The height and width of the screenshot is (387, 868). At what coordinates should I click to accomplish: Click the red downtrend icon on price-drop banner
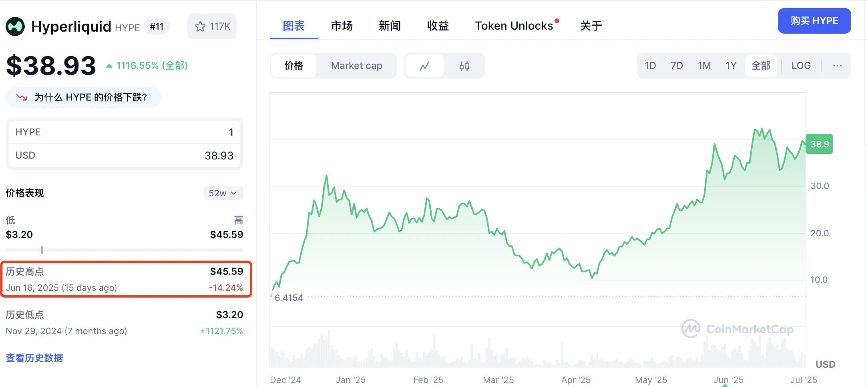[21, 97]
